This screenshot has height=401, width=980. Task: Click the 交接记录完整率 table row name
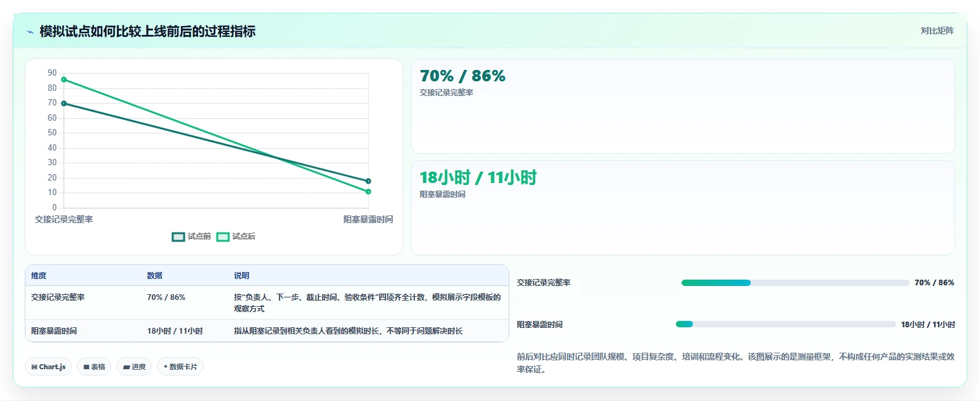coord(58,297)
